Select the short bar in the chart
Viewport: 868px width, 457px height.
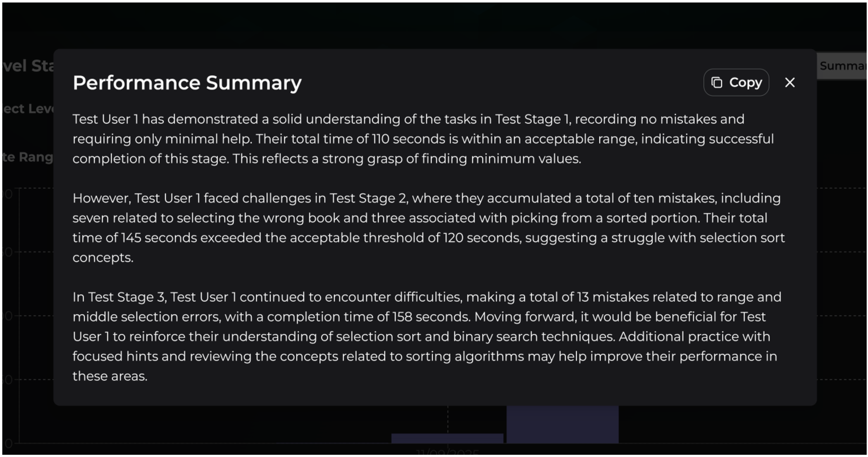(x=447, y=438)
